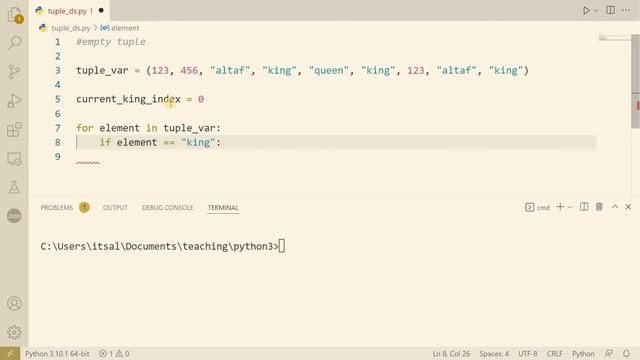The width and height of the screenshot is (640, 360).
Task: Open Remote Explorer view
Action: (x=14, y=158)
